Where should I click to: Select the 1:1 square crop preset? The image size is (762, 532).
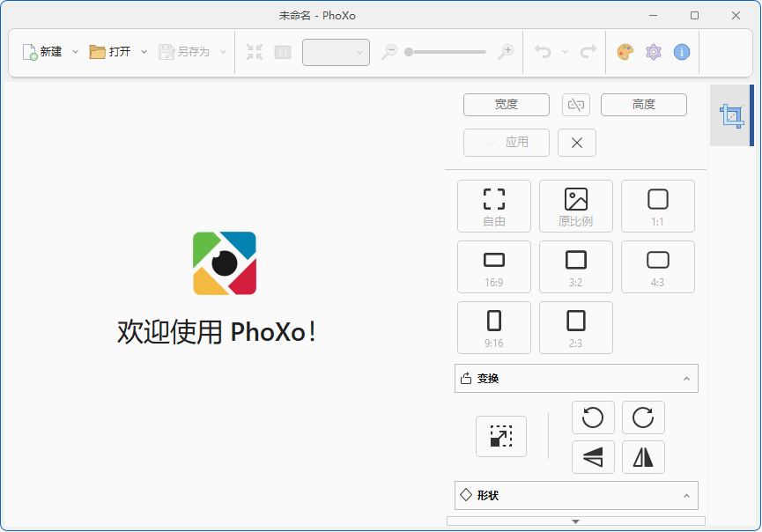658,206
